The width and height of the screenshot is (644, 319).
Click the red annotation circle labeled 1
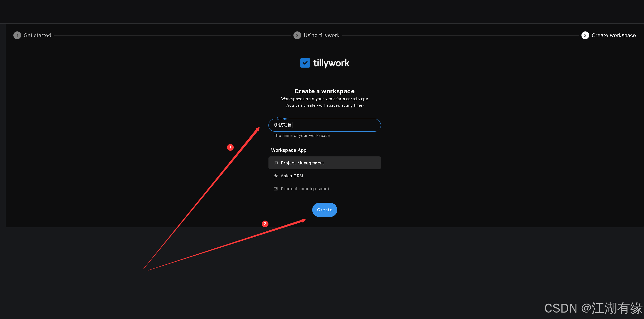point(230,147)
